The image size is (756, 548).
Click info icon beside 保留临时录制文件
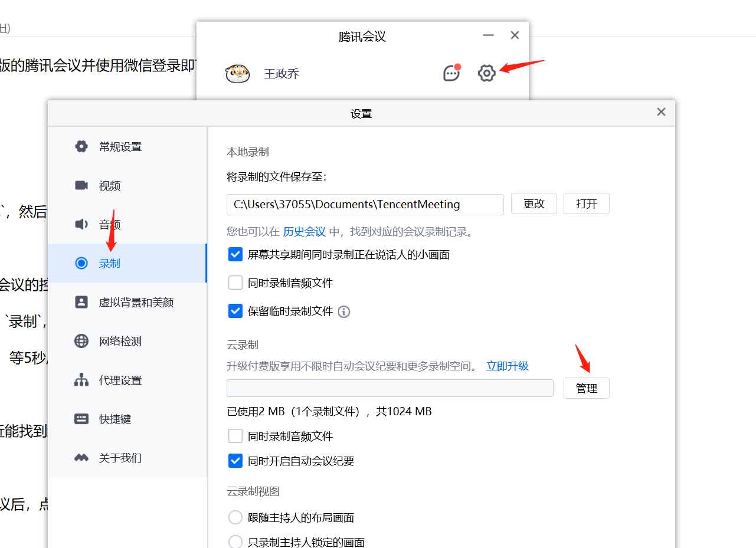[344, 311]
